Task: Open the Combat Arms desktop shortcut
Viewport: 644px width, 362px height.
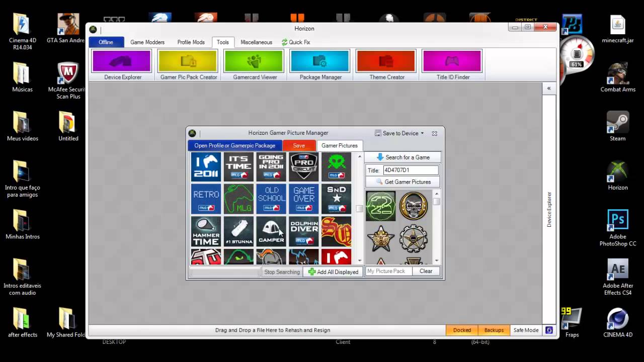Action: pyautogui.click(x=618, y=77)
